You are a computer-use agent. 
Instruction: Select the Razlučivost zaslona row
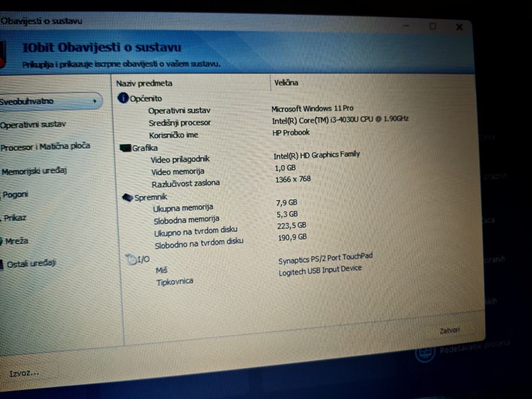186,183
